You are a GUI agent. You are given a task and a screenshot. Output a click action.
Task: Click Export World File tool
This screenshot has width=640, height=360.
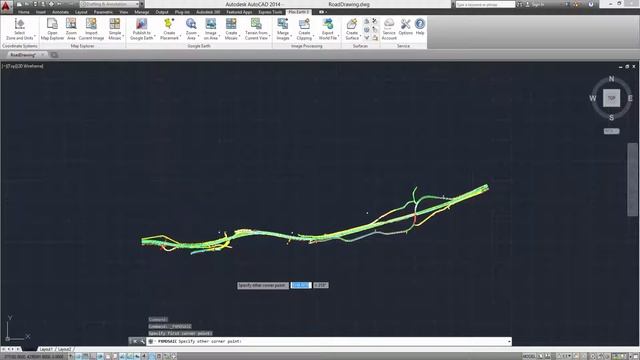pos(328,29)
